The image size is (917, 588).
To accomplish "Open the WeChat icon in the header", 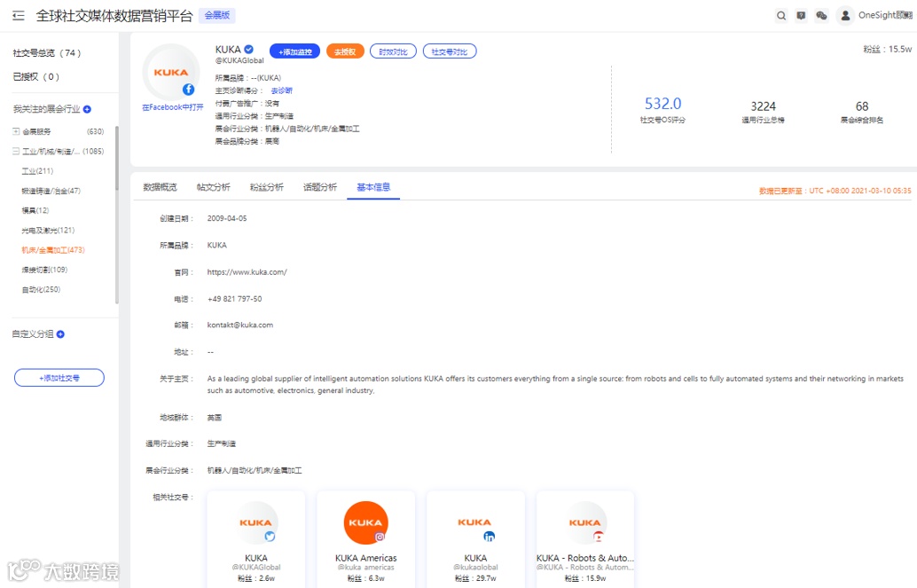I will (x=821, y=16).
